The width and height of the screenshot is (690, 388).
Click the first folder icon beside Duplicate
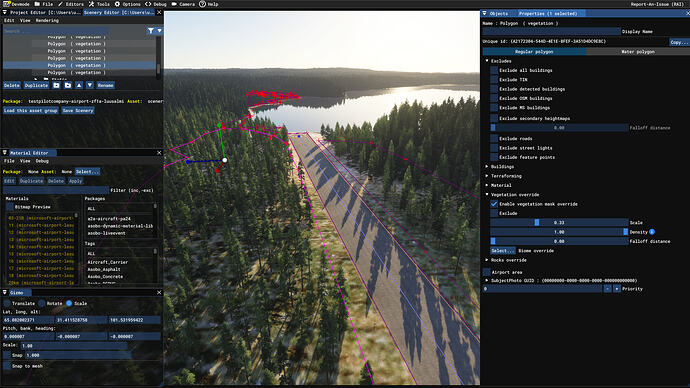point(56,85)
